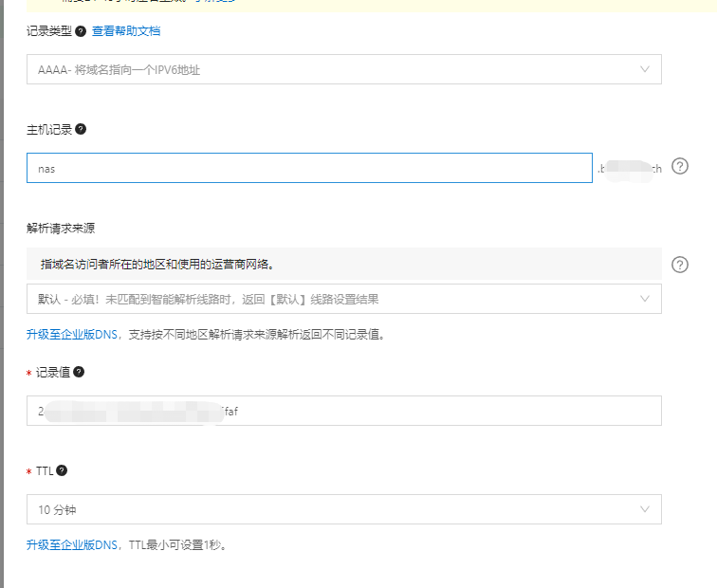Click the help icon beside 记录类型
Viewport: 717px width, 588px height.
[81, 31]
